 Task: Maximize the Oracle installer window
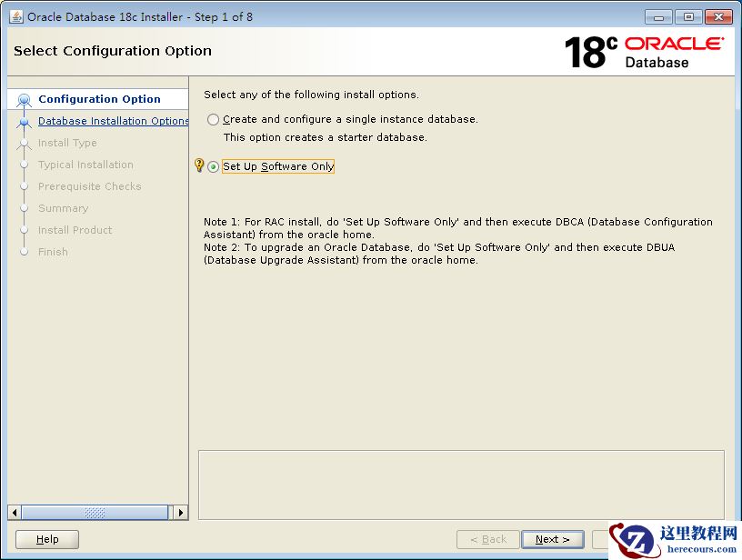[688, 17]
